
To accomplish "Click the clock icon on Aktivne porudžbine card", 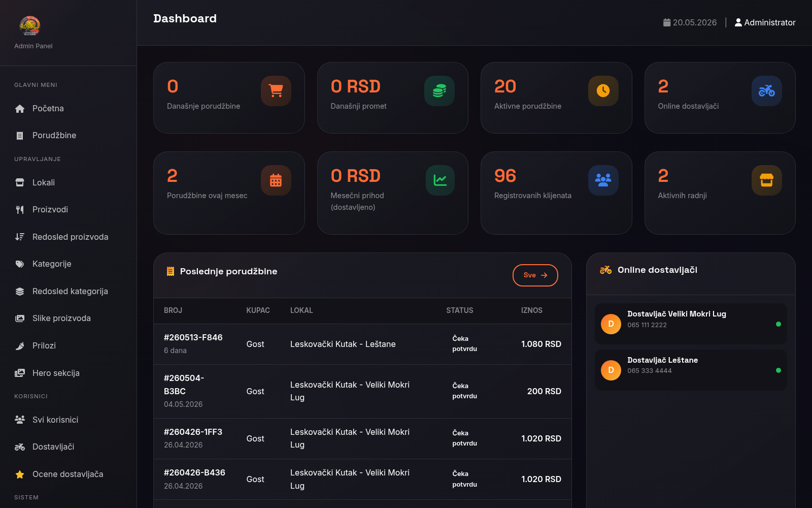I will pyautogui.click(x=603, y=91).
